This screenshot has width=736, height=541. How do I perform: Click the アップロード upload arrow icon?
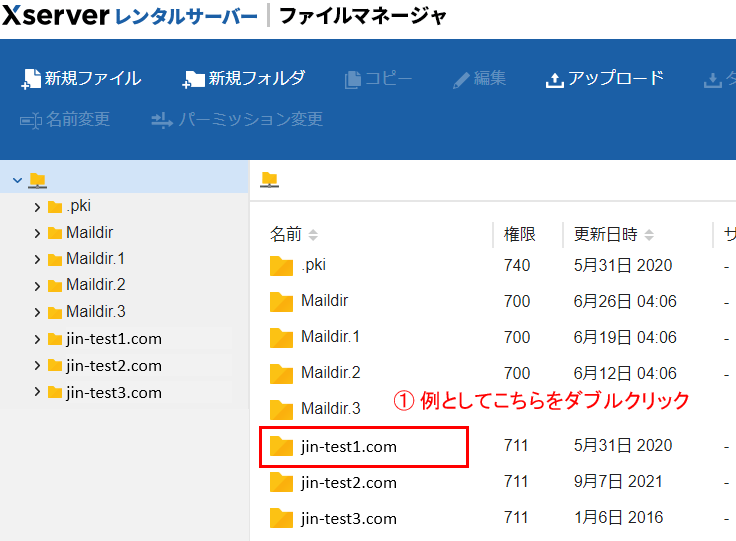554,80
